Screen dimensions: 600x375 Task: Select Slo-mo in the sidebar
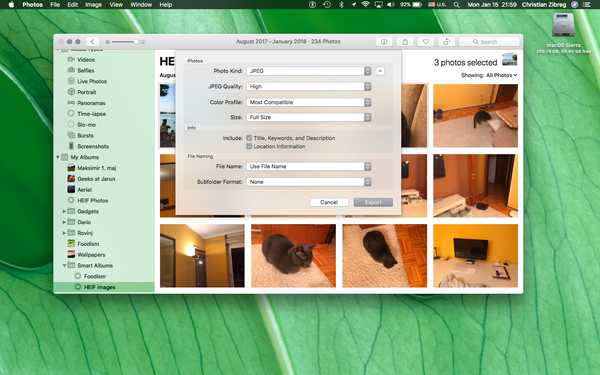pyautogui.click(x=86, y=125)
